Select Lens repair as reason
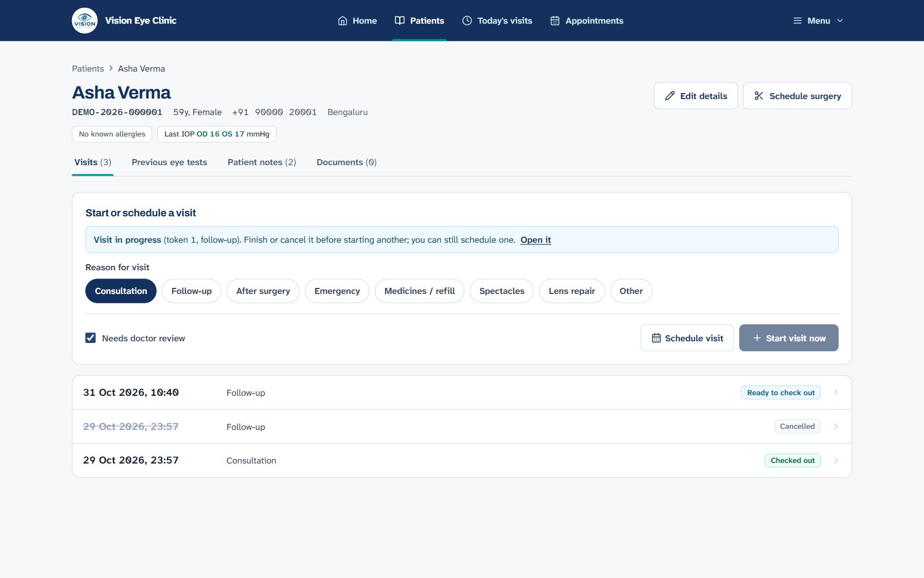The height and width of the screenshot is (578, 924). (572, 291)
